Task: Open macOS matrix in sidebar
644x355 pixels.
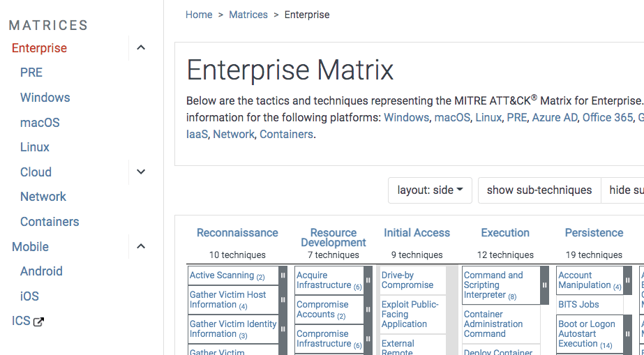Action: tap(40, 123)
